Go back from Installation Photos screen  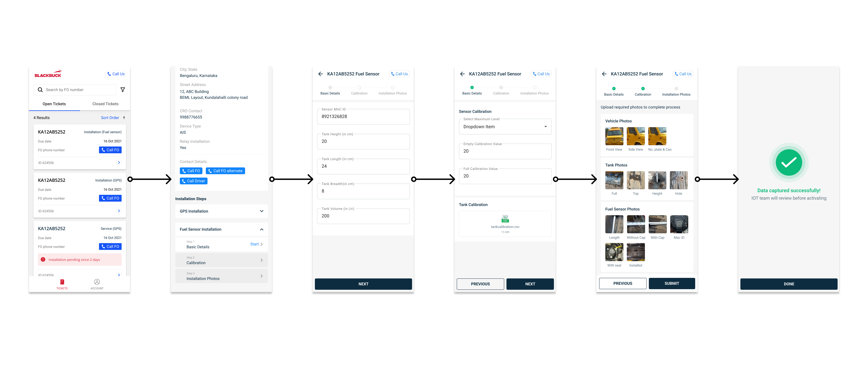[x=604, y=74]
